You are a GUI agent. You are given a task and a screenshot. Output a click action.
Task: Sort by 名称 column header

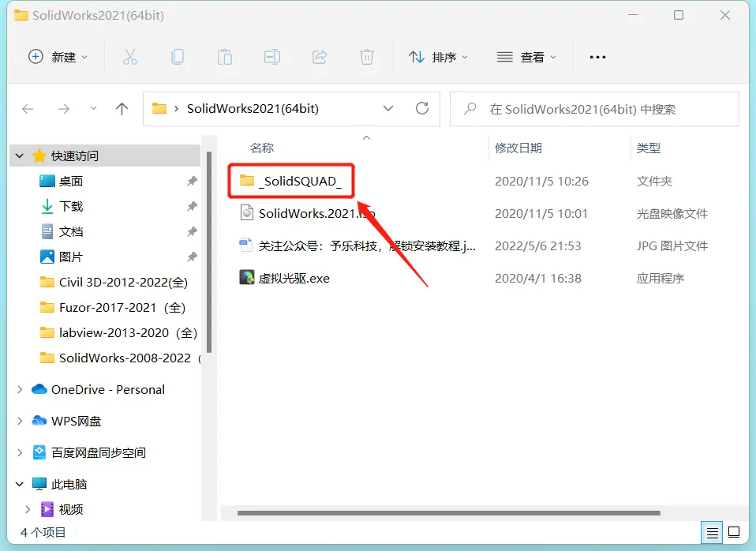[262, 148]
